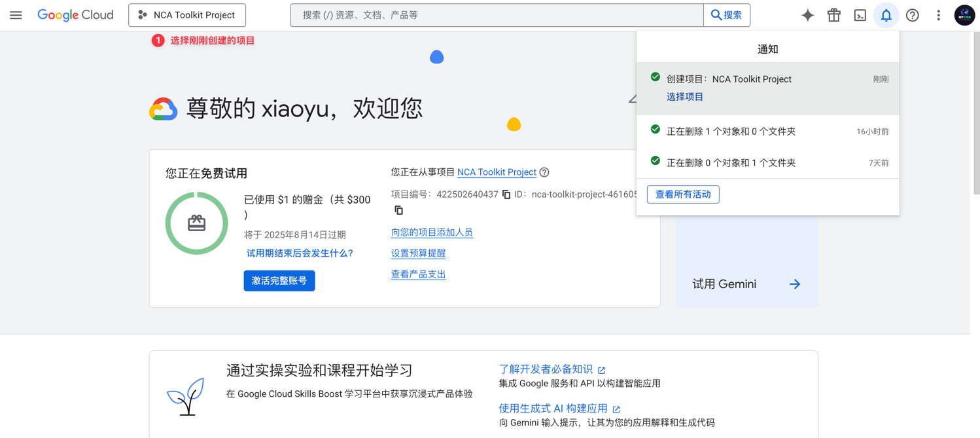
Task: Open the help menu icon
Action: [912, 14]
